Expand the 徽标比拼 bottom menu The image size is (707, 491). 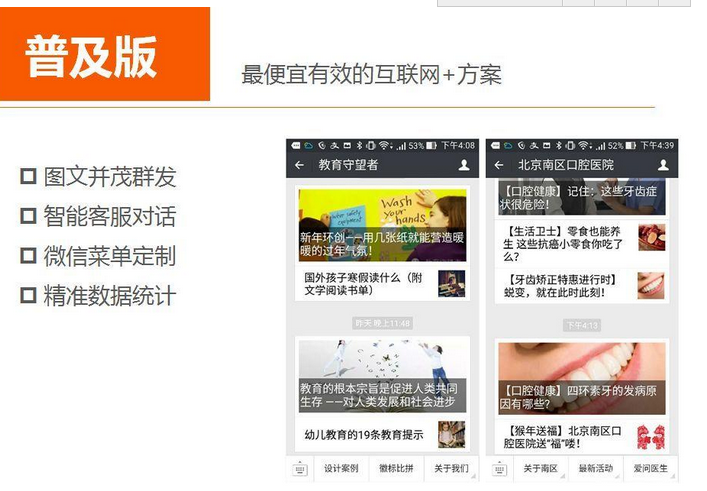pos(396,469)
